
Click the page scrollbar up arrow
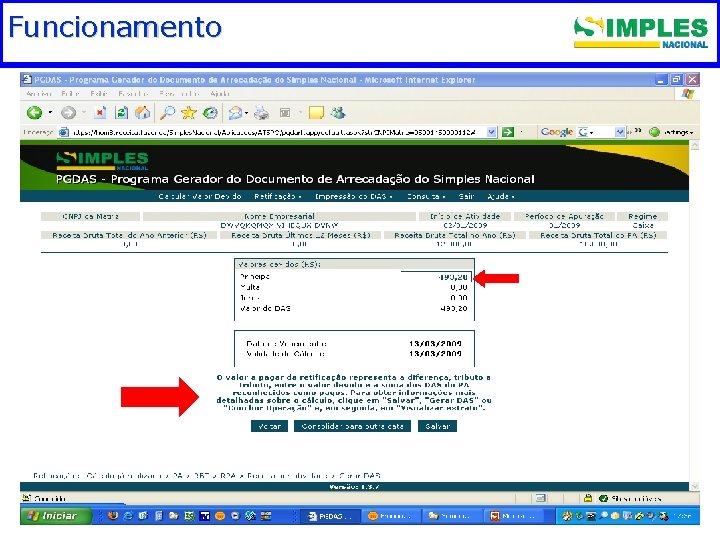(x=694, y=146)
